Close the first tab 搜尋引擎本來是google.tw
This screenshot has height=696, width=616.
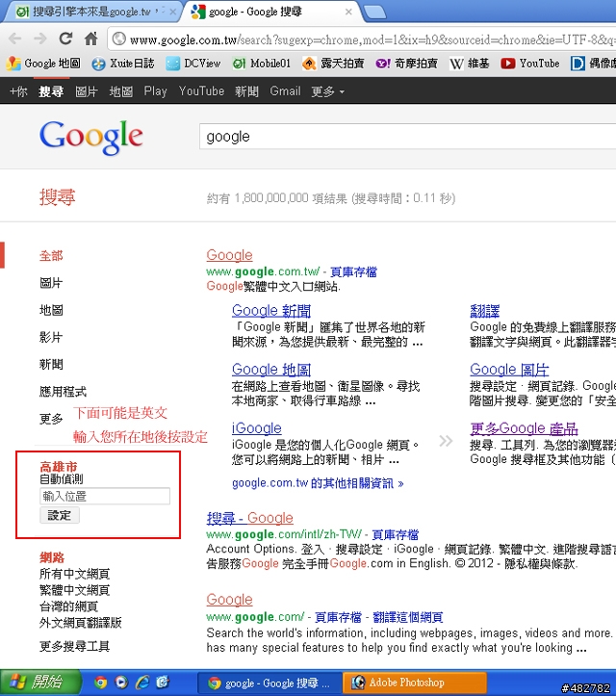tap(172, 12)
